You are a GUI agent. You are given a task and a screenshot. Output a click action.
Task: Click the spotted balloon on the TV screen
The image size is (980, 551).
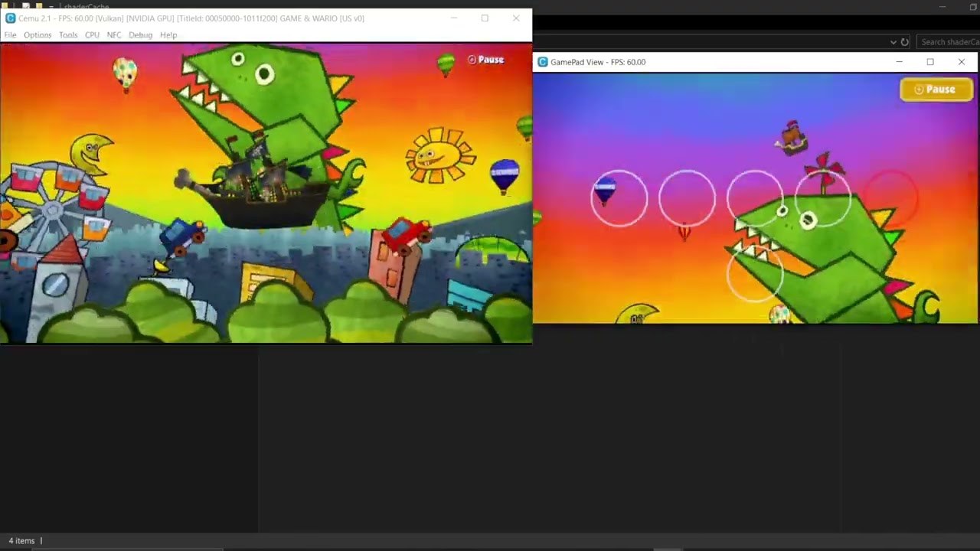point(125,73)
